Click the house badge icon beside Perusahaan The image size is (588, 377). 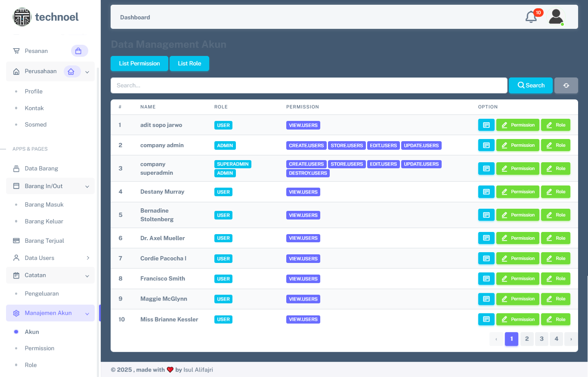tap(72, 71)
